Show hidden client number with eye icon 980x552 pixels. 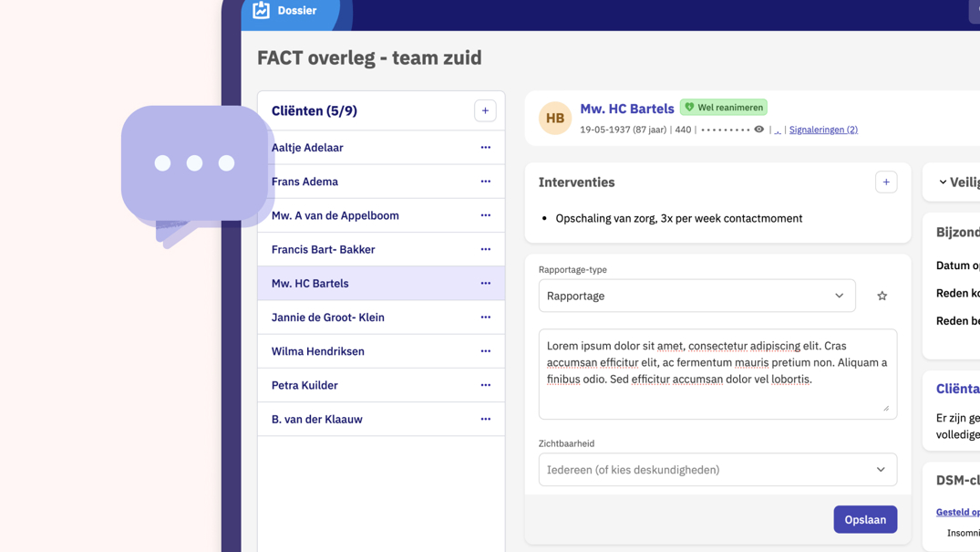point(758,130)
